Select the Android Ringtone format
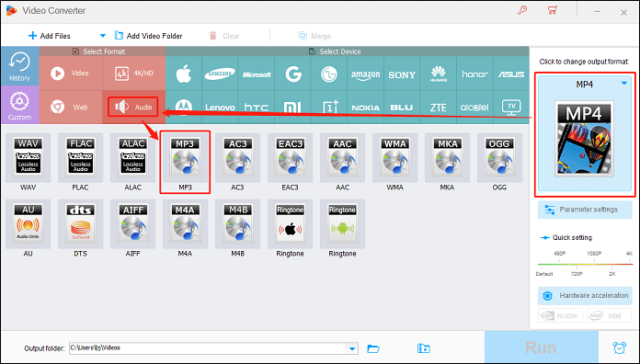Screen dimensions: 640x364 342,223
